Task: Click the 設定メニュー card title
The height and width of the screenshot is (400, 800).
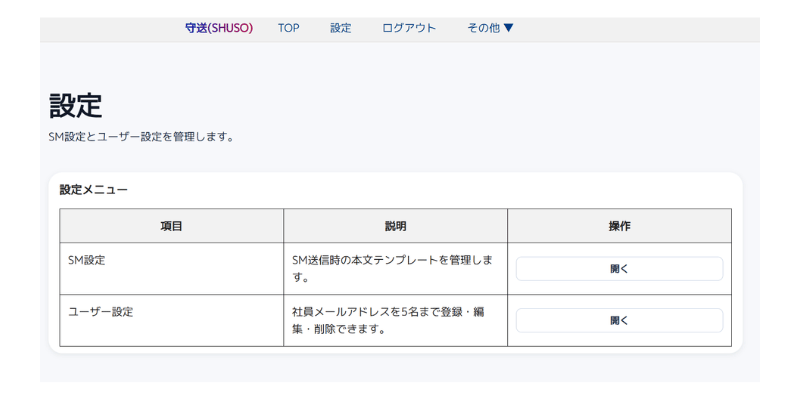Action: click(x=94, y=189)
